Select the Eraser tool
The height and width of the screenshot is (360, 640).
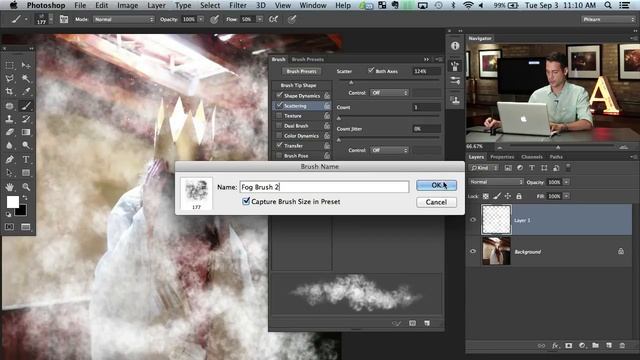click(10, 132)
